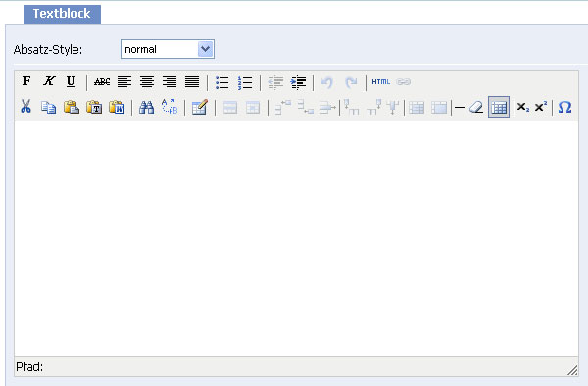The height and width of the screenshot is (386, 588).
Task: Justify text fully
Action: pos(192,81)
